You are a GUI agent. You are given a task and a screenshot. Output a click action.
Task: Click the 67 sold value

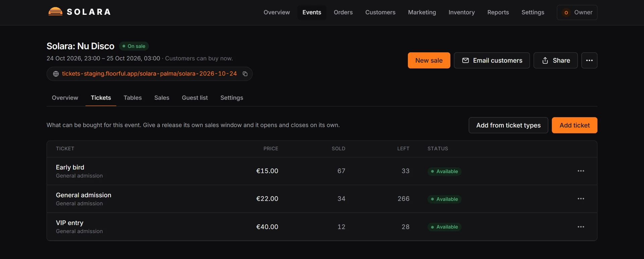tap(341, 171)
